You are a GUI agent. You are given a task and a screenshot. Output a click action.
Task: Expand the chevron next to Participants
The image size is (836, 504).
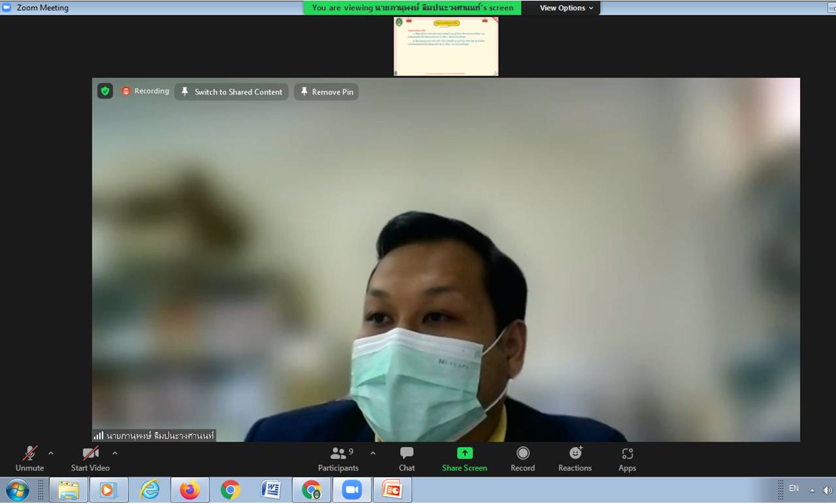tap(373, 453)
